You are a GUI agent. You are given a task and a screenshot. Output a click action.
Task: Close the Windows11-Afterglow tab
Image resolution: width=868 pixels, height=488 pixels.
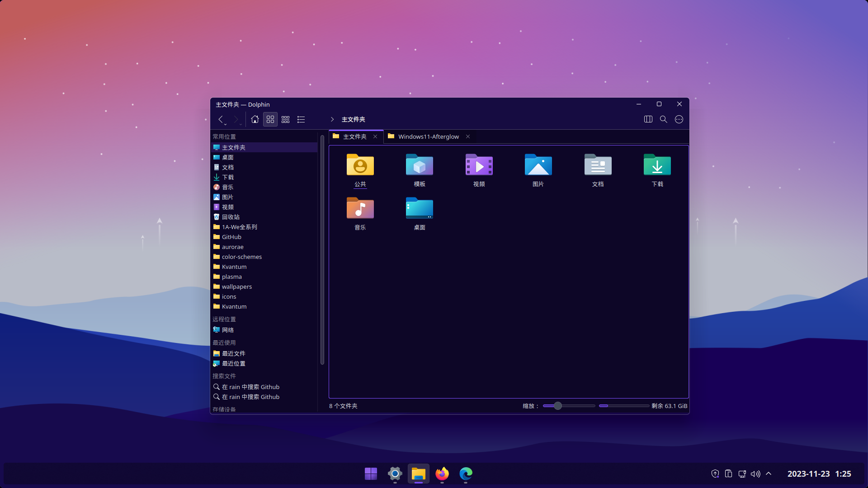(x=468, y=136)
